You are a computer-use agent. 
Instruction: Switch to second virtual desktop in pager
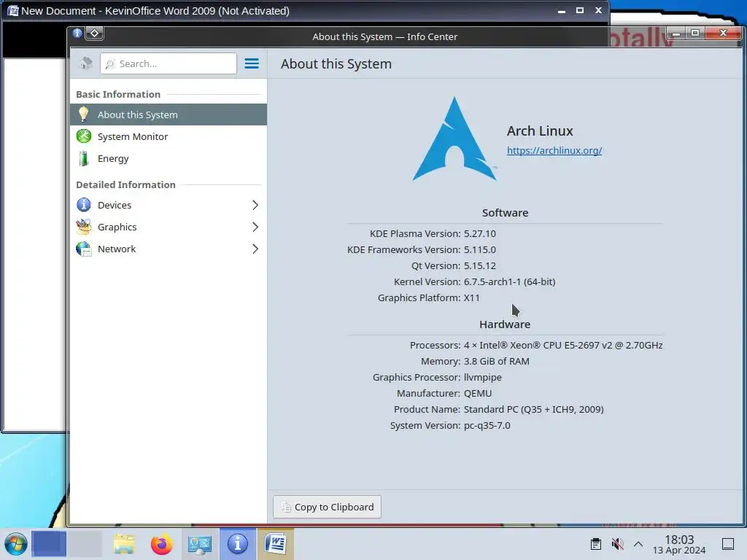(85, 544)
